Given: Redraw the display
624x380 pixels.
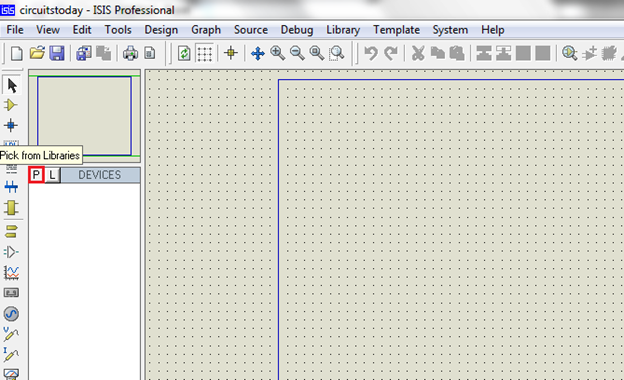Looking at the screenshot, I should coord(184,53).
